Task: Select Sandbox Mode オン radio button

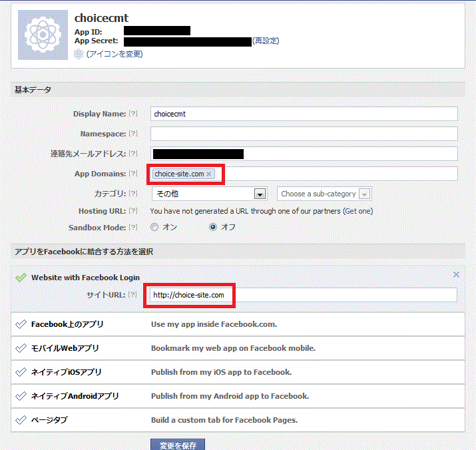Action: [154, 227]
